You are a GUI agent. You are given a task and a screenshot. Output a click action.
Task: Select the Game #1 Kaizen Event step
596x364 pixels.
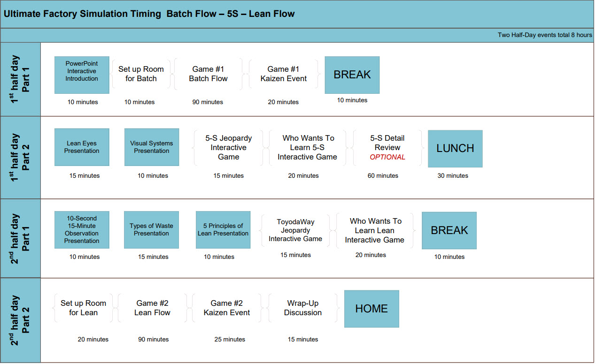(283, 74)
